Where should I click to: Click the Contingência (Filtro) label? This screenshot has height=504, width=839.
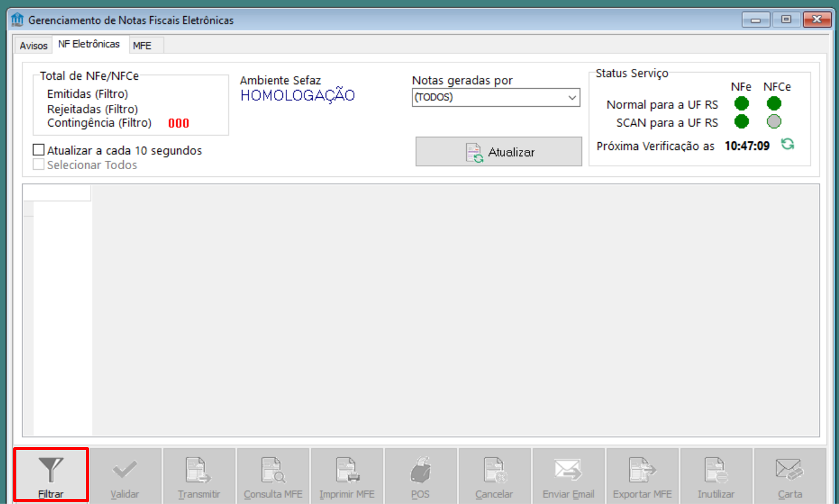(99, 123)
